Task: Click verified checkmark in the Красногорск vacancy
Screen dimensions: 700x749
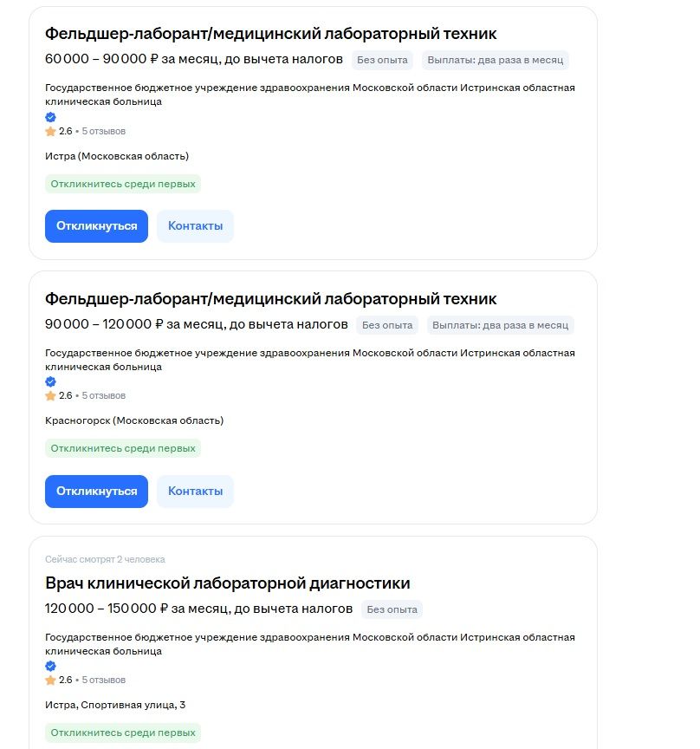Action: (50, 381)
